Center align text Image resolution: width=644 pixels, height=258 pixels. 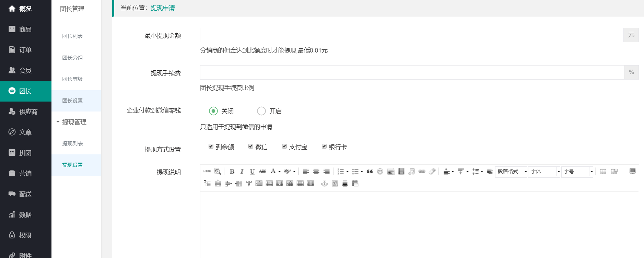[x=316, y=171]
